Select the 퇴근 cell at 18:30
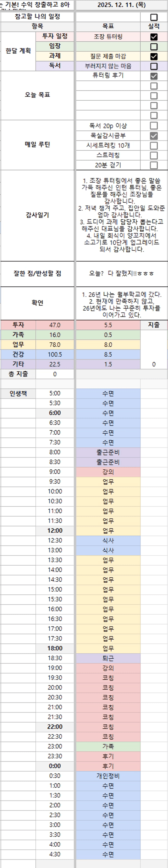The height and width of the screenshot is (868, 168). click(x=108, y=658)
